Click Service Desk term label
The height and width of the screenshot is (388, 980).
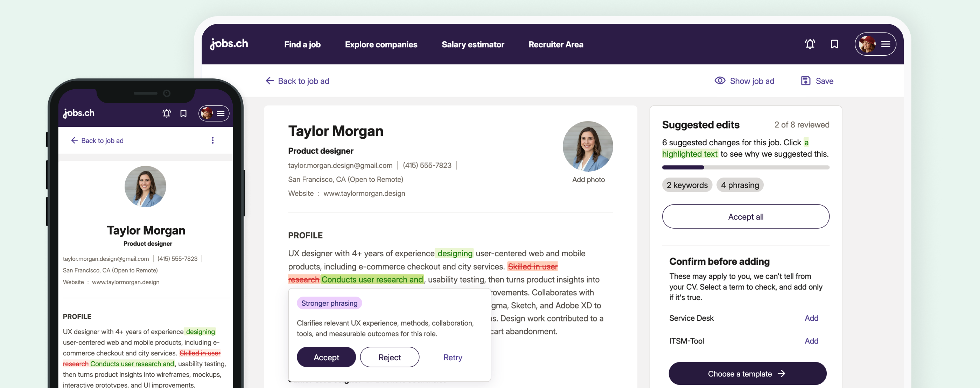pos(691,318)
